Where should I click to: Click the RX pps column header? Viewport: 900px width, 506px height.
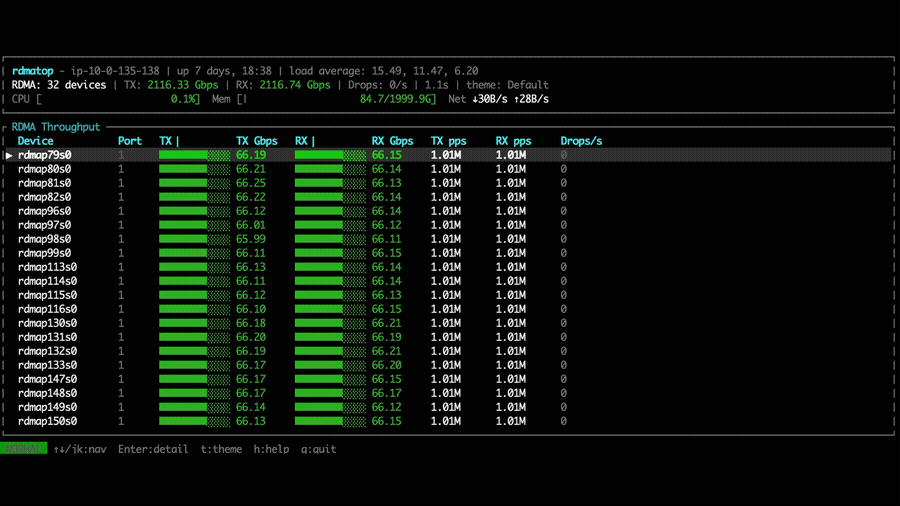click(x=514, y=141)
